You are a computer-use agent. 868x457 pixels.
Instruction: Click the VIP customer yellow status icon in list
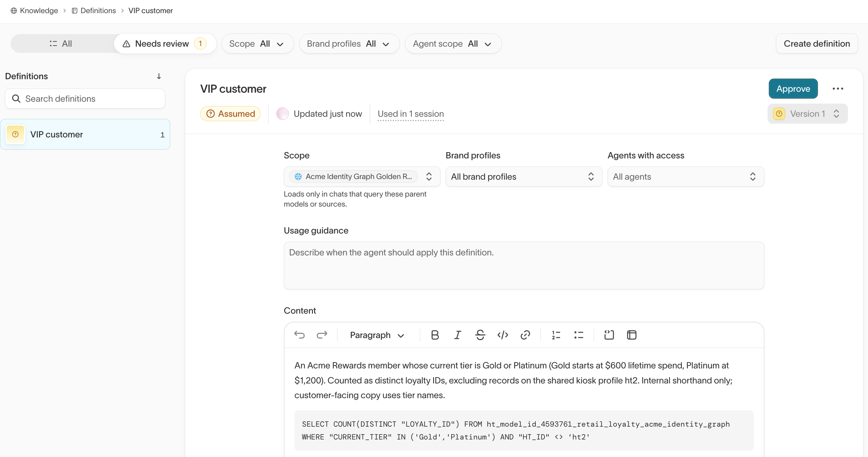(x=16, y=134)
